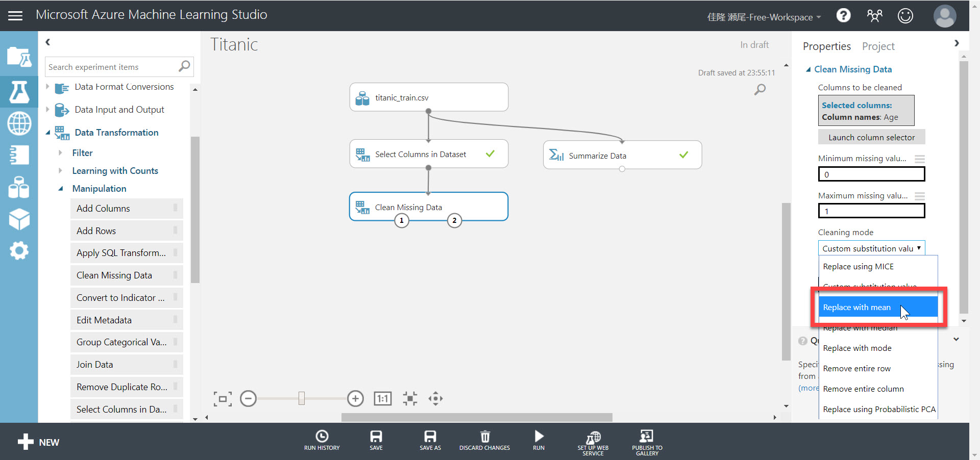Click output port 2 of Clean Missing Data
980x460 pixels.
(454, 220)
